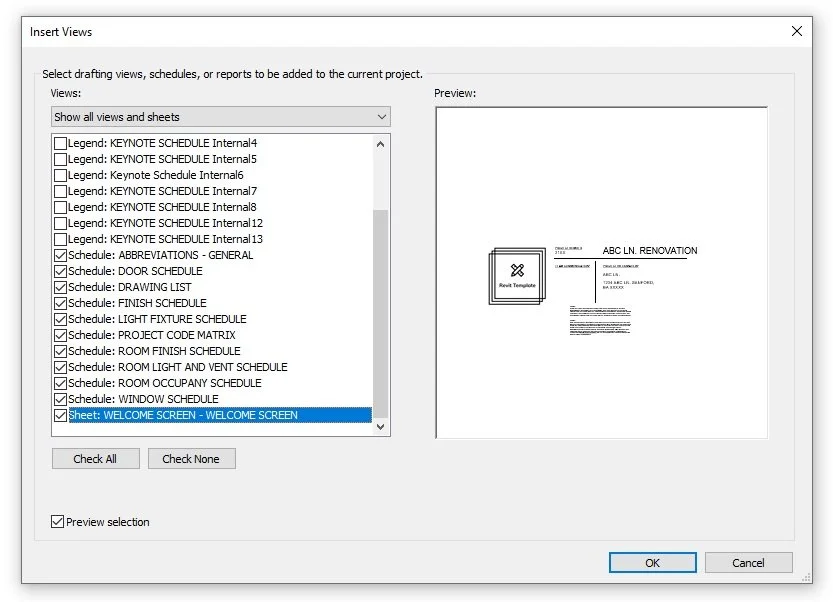The width and height of the screenshot is (833, 602).
Task: Uncheck Schedule: DOOR SCHEDULE
Action: click(60, 271)
